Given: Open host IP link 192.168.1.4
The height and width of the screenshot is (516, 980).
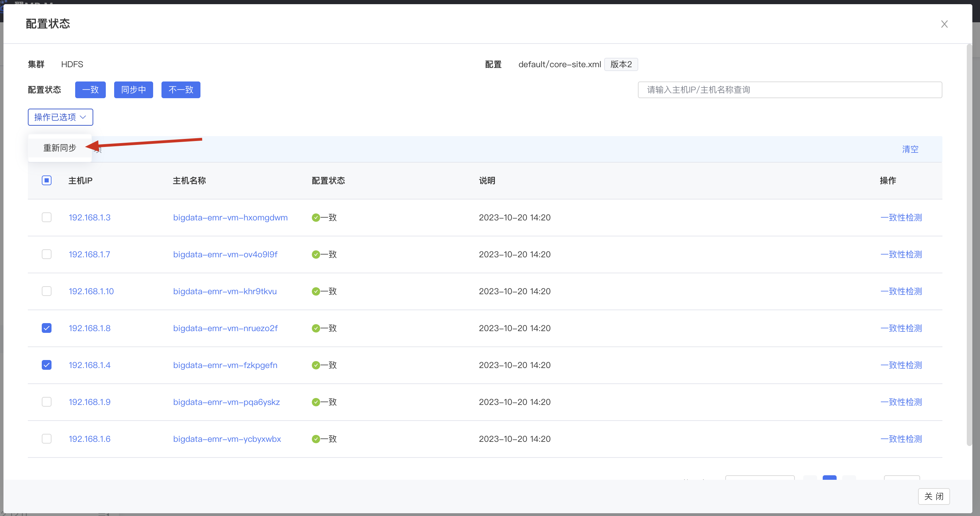Looking at the screenshot, I should click(89, 365).
